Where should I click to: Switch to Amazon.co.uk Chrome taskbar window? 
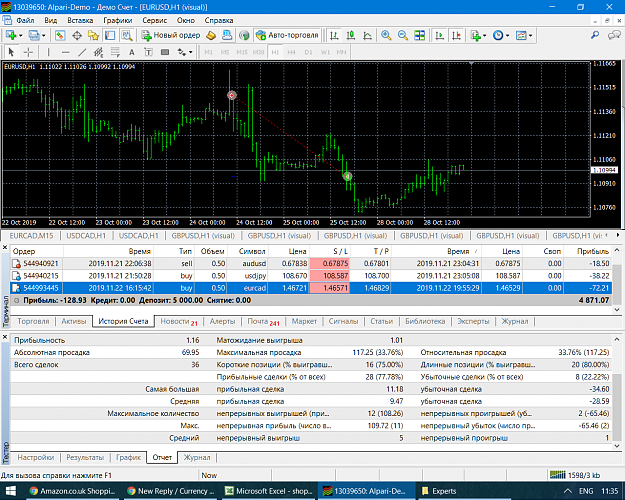pos(73,491)
